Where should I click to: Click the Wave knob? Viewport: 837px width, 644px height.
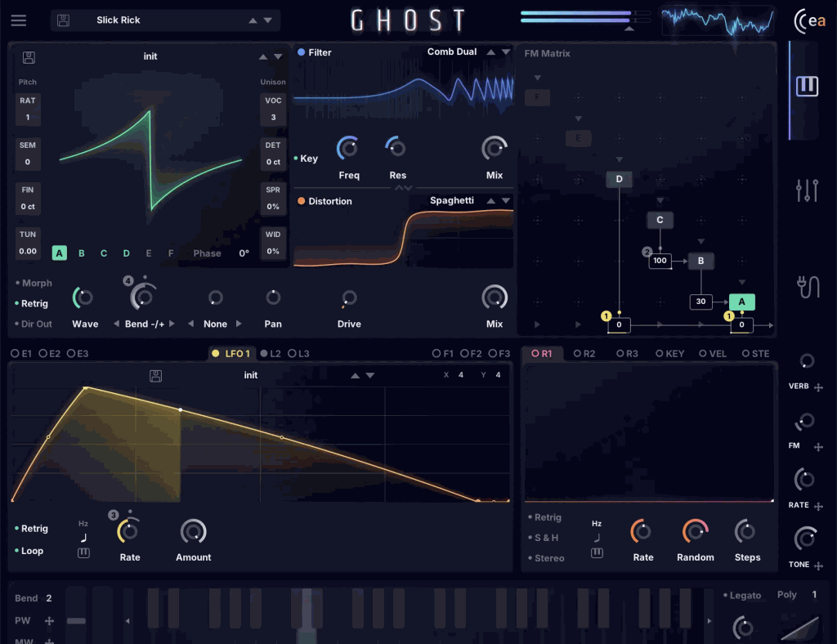pos(84,297)
